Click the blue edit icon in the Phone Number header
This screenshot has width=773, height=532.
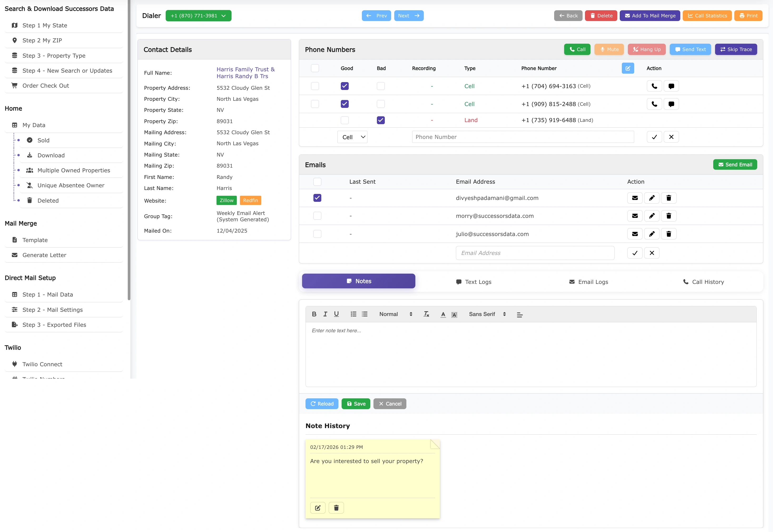628,68
